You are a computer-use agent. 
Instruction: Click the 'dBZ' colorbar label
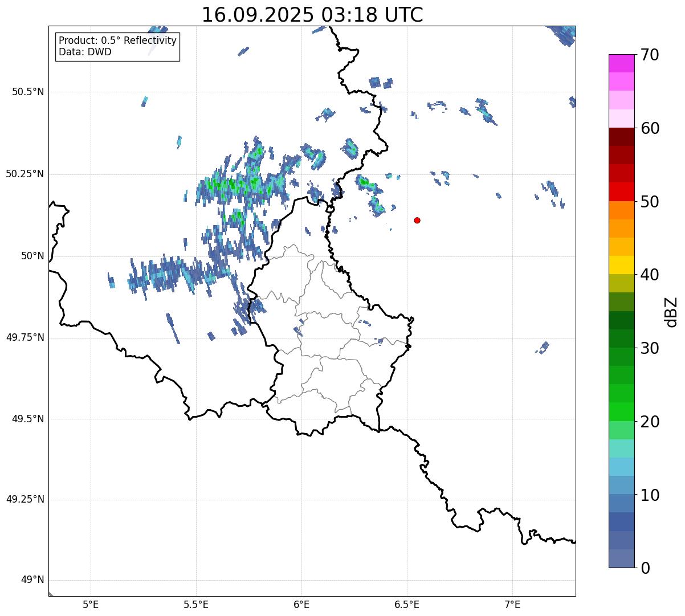click(671, 311)
